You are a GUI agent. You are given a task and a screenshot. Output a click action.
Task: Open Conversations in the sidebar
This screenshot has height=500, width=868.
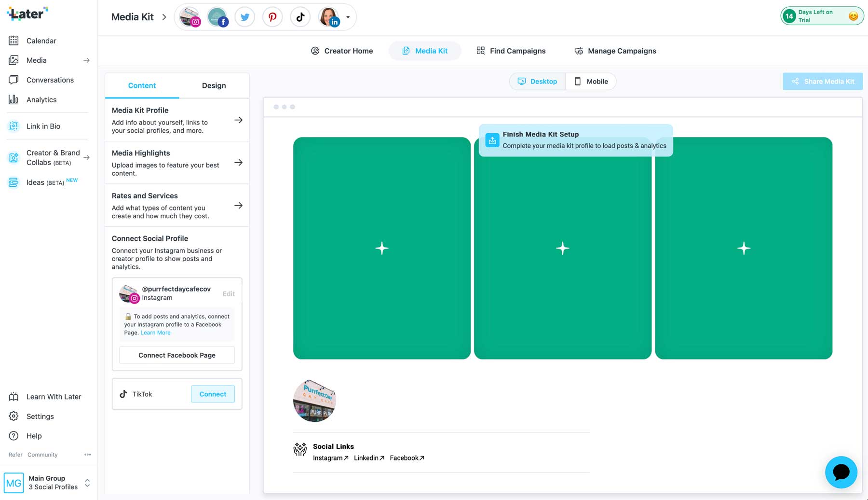[50, 80]
